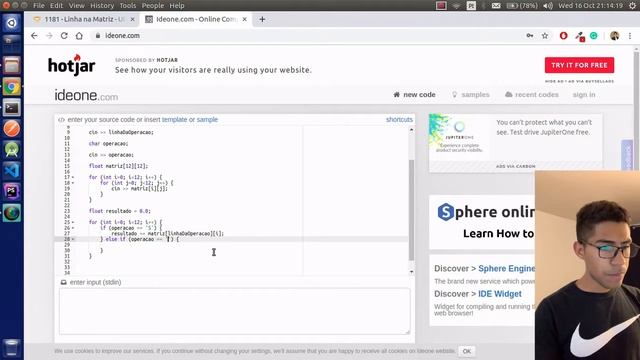
Task: Collapse the code fold at line 28
Action: pyautogui.click(x=73, y=239)
